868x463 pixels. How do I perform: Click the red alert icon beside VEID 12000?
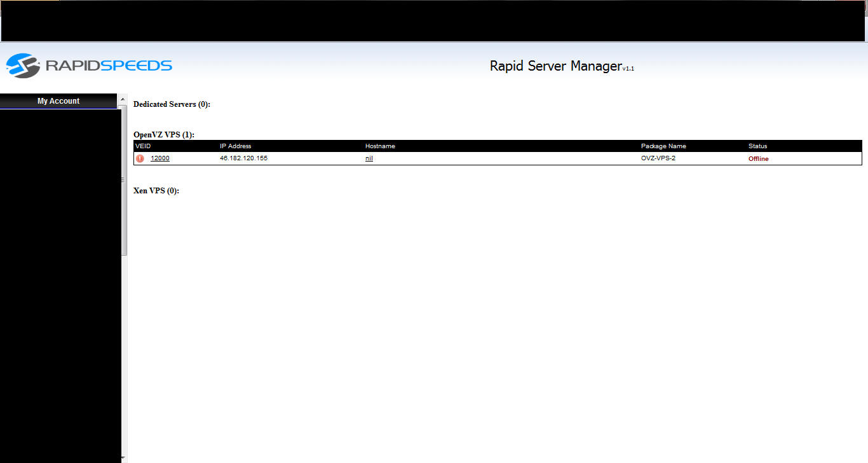[140, 158]
